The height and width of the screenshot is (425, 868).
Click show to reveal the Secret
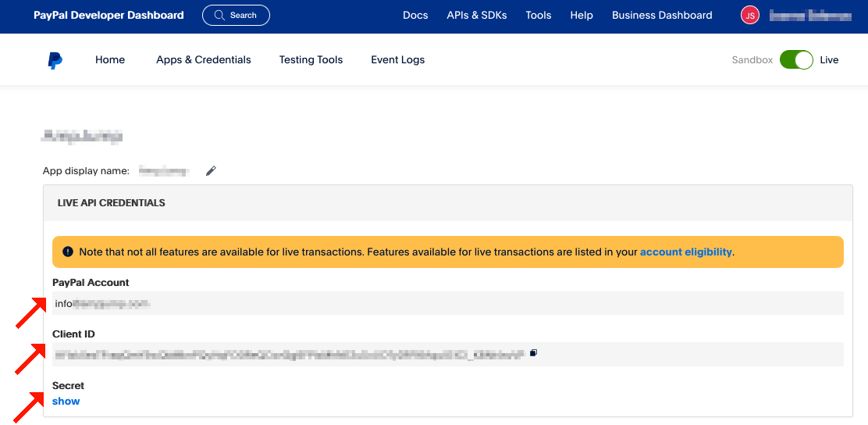click(x=66, y=402)
